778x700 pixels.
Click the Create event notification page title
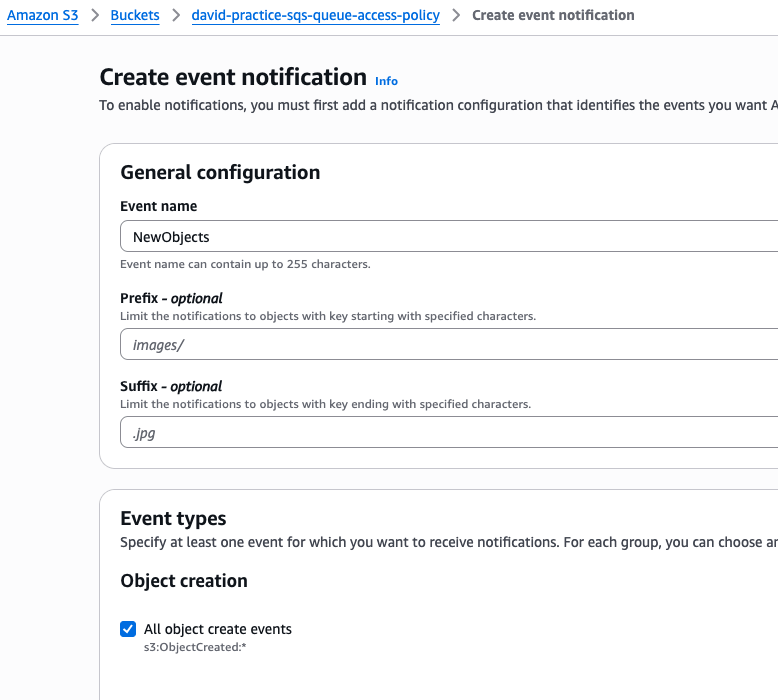coord(233,78)
